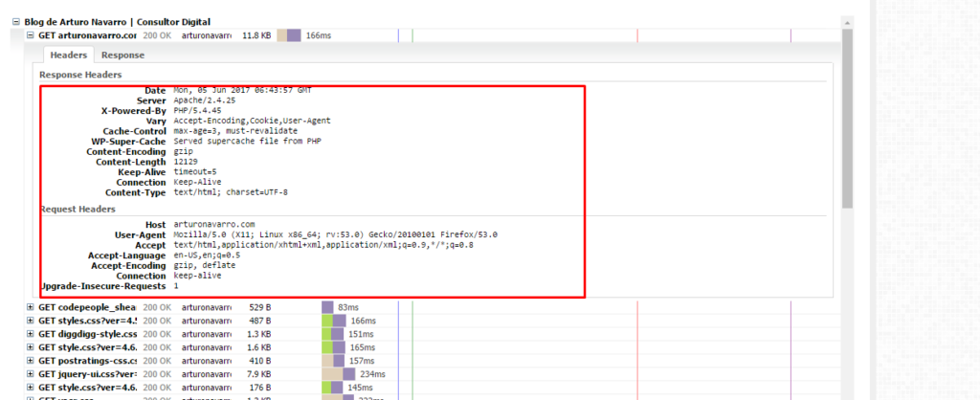Click the Response Headers section heading
980x400 pixels.
[x=80, y=75]
